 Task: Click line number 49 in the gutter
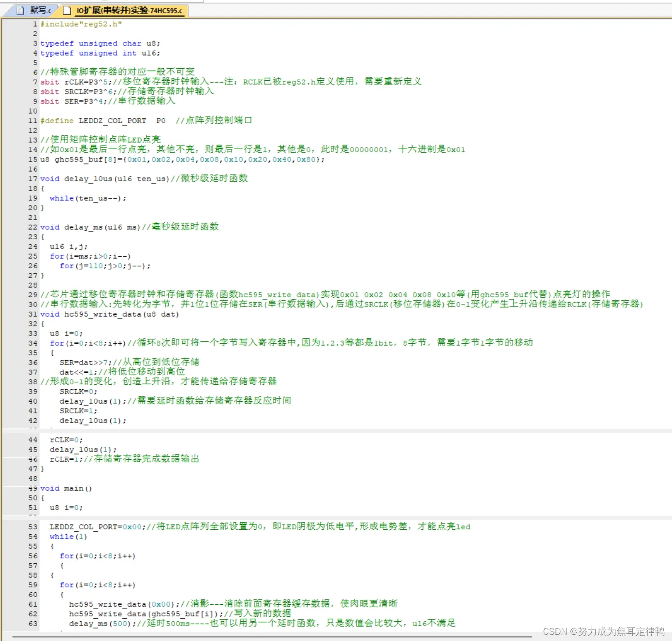(x=33, y=488)
